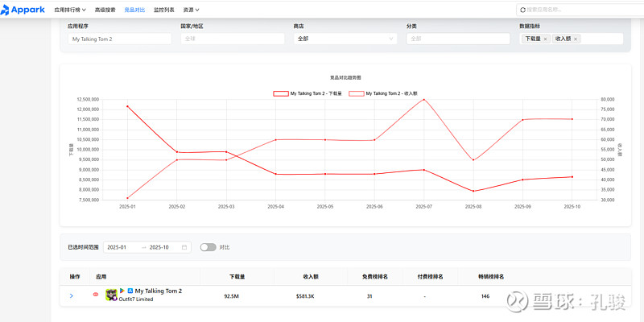Click the 下载量 column header
Screen dimensions: 644x322
point(237,277)
